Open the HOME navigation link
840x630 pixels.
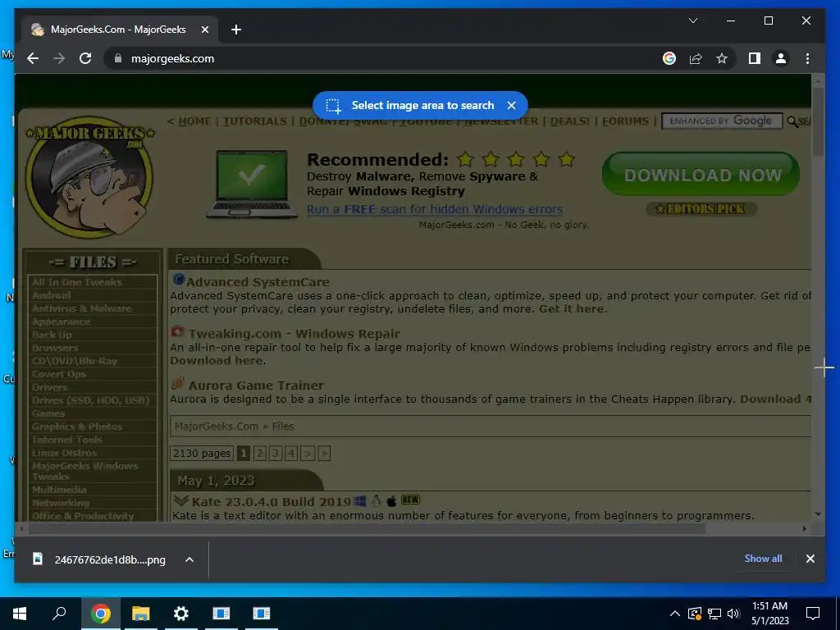pyautogui.click(x=194, y=121)
